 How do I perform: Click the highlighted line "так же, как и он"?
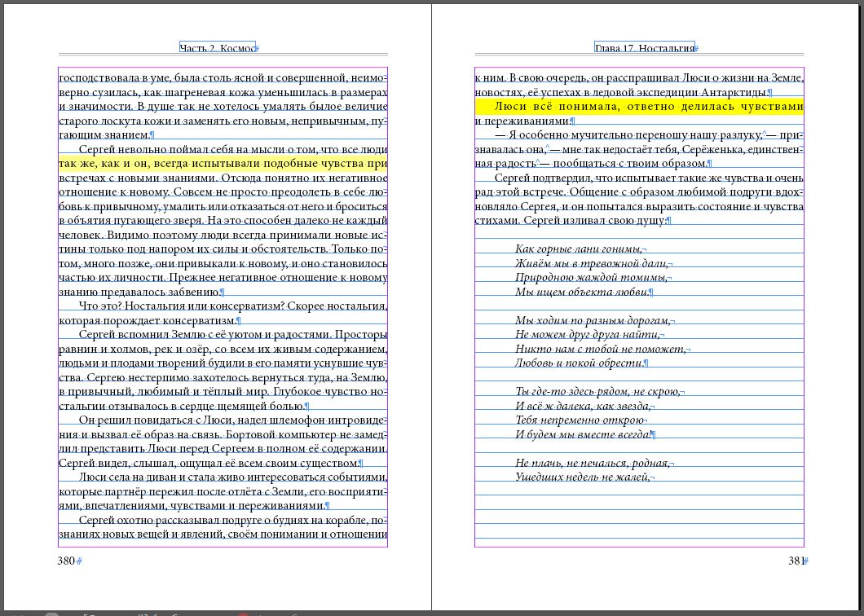point(223,163)
